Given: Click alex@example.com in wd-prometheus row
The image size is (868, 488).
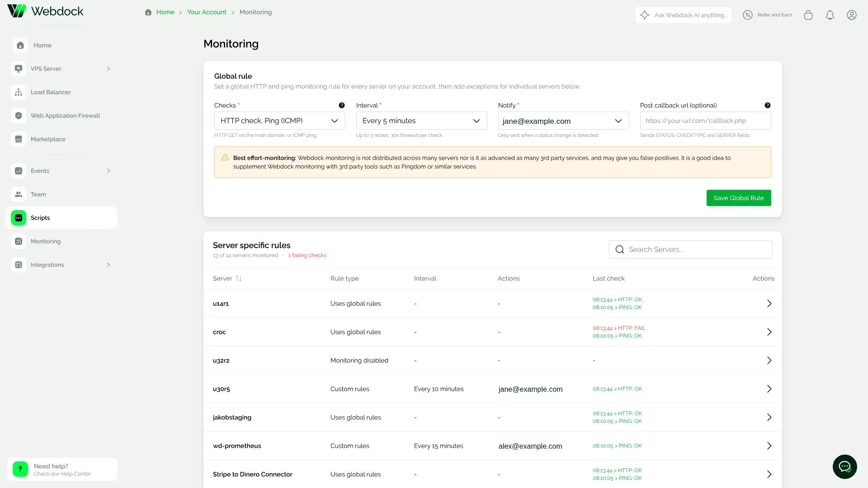Looking at the screenshot, I should 530,446.
